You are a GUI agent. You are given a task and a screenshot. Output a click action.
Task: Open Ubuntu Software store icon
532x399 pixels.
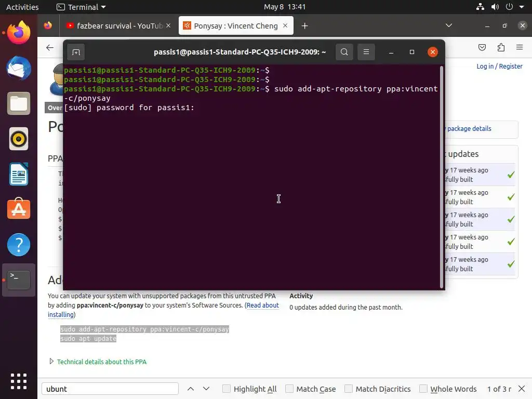[x=19, y=209]
